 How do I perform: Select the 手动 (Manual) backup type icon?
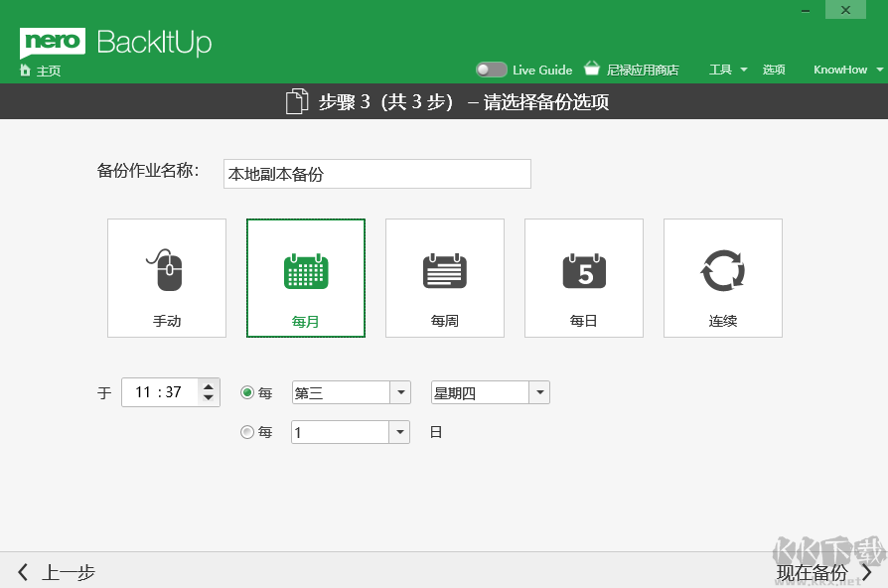click(166, 276)
